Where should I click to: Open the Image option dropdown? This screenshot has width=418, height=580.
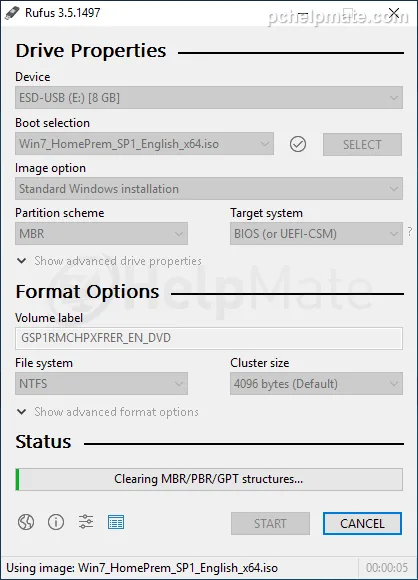click(x=209, y=189)
